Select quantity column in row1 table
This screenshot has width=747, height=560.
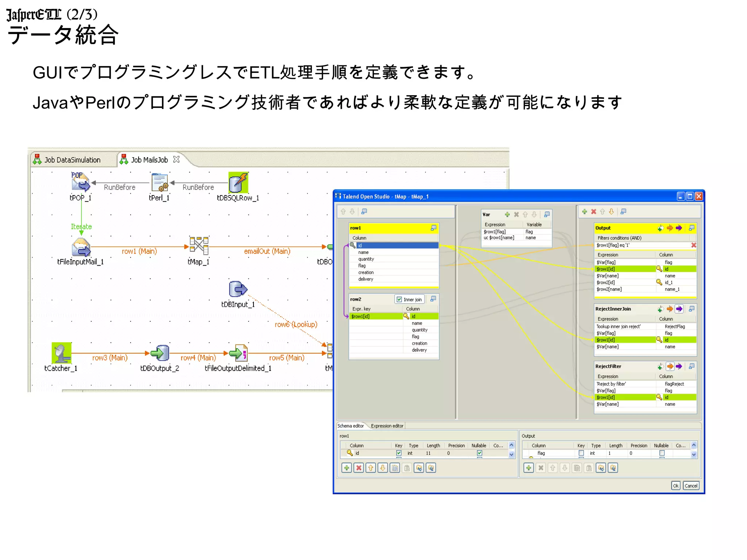point(394,259)
